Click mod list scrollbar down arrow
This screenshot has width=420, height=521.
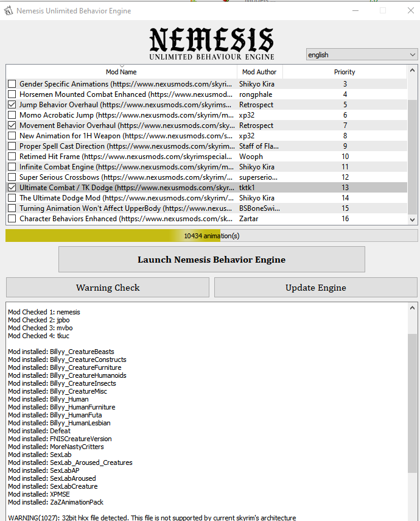412,219
